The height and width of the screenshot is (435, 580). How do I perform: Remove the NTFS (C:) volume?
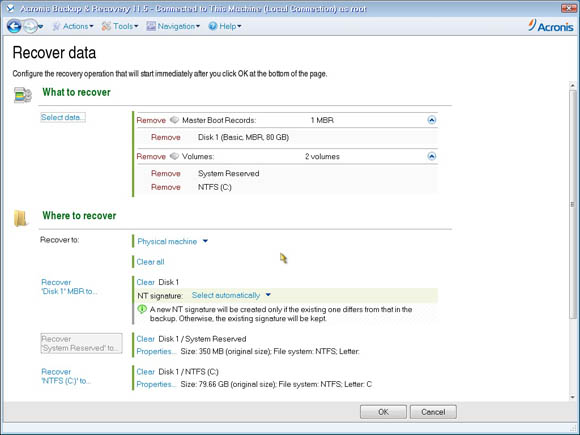(x=165, y=187)
